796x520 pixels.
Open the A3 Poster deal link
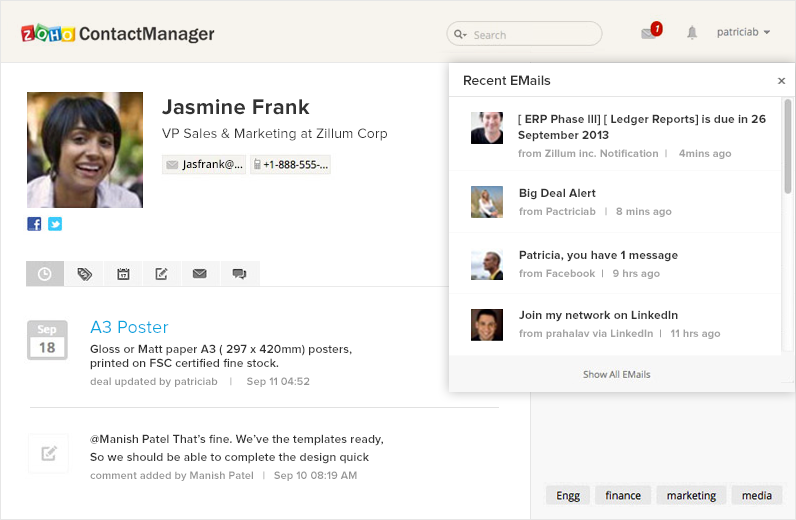tap(129, 327)
